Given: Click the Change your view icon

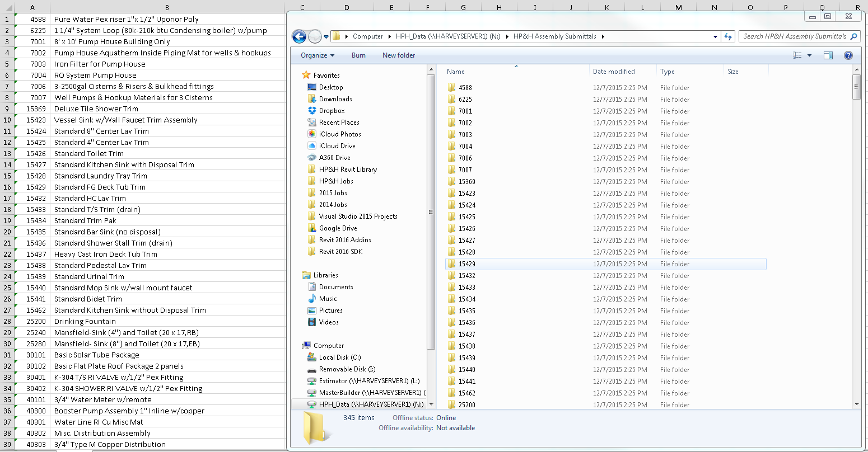Looking at the screenshot, I should [x=797, y=55].
